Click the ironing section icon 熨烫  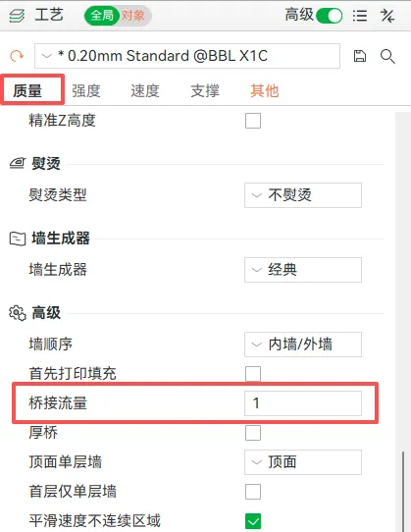(x=17, y=164)
